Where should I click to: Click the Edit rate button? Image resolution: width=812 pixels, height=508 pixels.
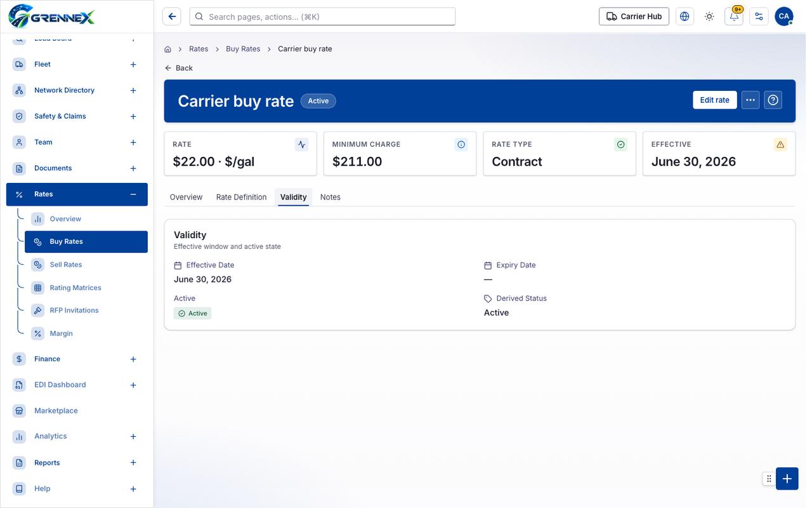[x=715, y=100]
